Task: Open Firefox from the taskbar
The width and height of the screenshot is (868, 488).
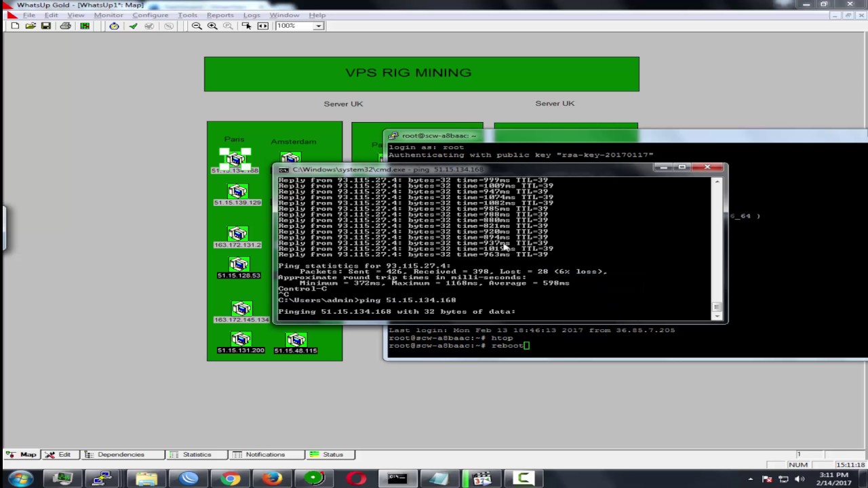Action: (272, 479)
